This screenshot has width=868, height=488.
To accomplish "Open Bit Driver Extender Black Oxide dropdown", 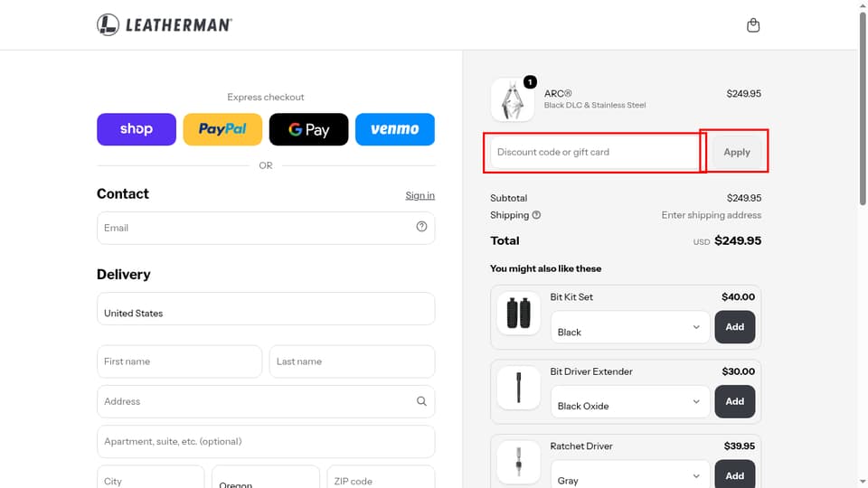I will 630,401.
